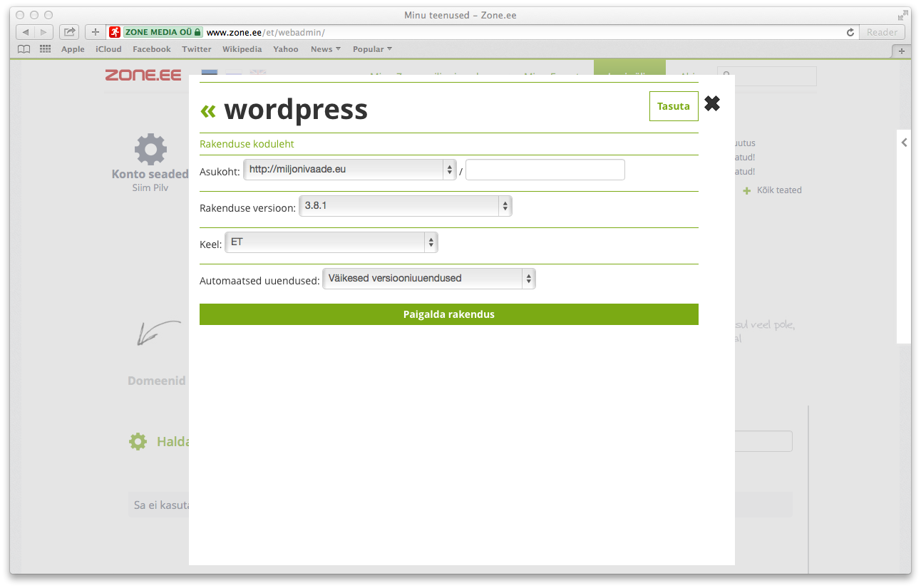921x588 pixels.
Task: Expand the Rakenduse versioon dropdown showing 3.8.1
Action: pos(405,206)
